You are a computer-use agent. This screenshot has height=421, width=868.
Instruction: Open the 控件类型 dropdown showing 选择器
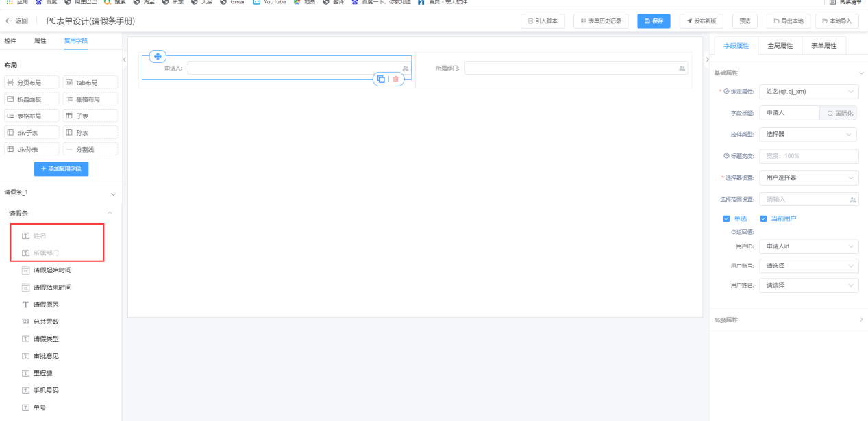coord(809,135)
